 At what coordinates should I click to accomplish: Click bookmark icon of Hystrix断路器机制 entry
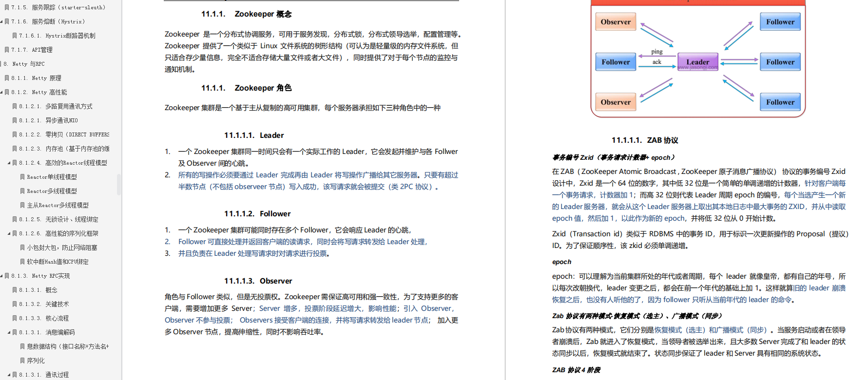coord(15,36)
